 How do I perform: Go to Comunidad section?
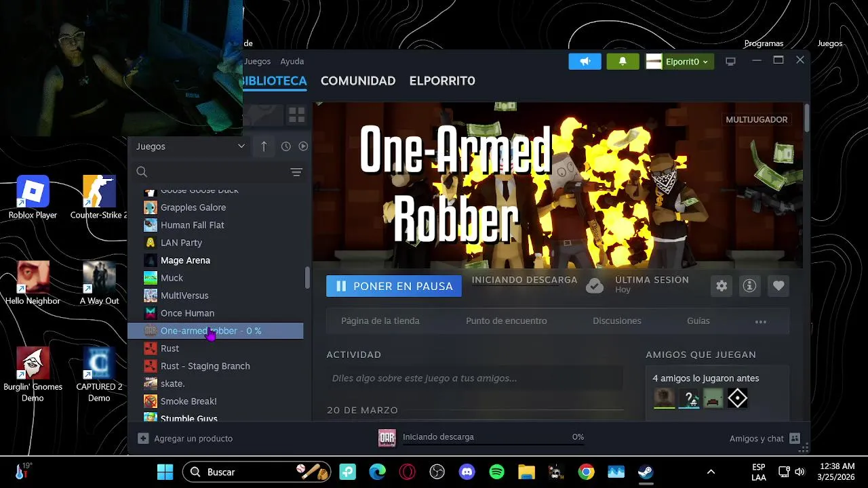tap(358, 81)
